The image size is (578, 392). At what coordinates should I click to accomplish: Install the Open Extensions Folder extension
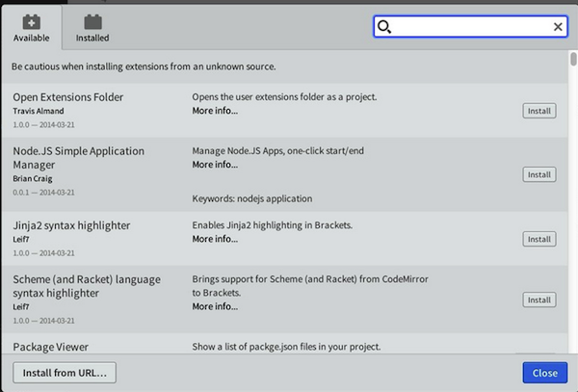(x=539, y=111)
